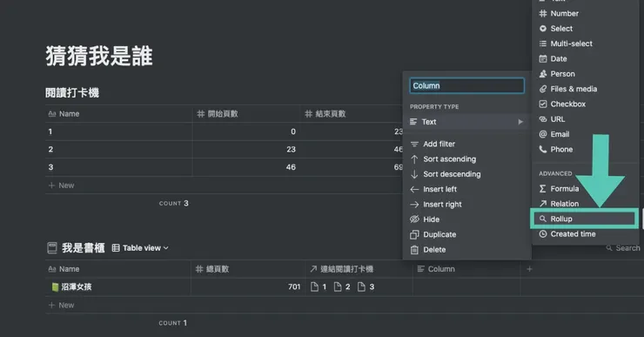
Task: Click the page title 猜猜我是誰
Action: 99,56
